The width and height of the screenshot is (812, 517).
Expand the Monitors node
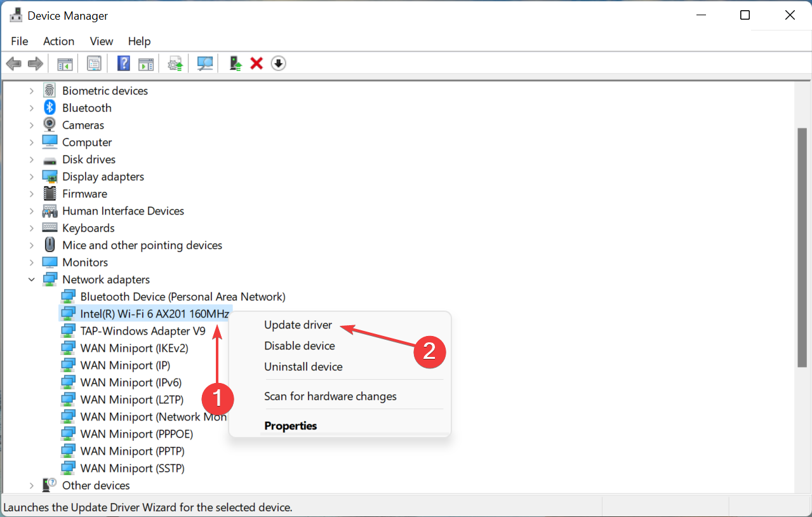coord(32,262)
